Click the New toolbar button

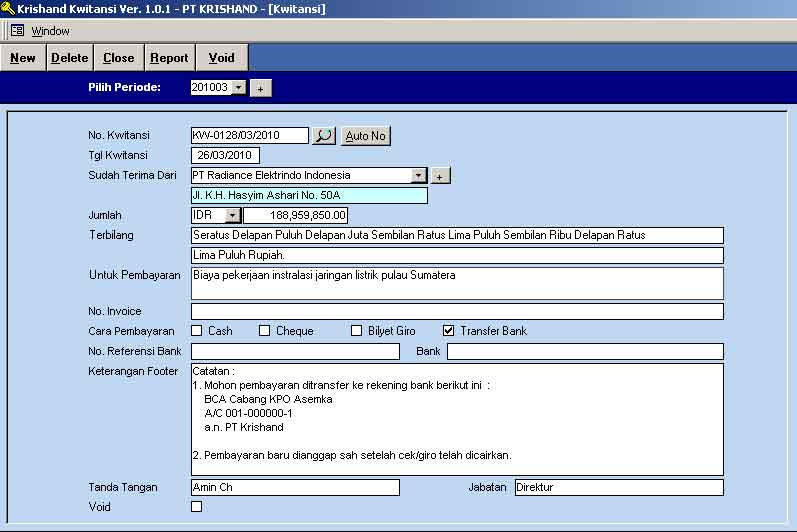point(23,58)
